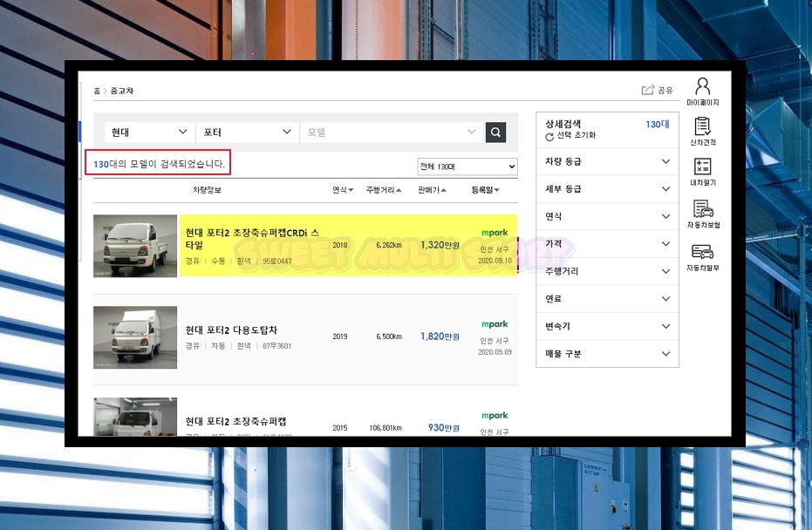Click the 6,500km mileage value

point(389,336)
